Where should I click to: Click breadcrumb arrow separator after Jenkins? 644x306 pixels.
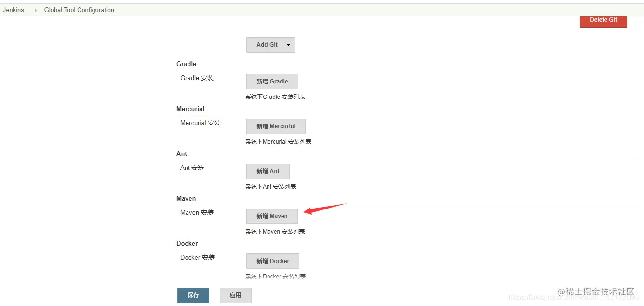pos(35,10)
